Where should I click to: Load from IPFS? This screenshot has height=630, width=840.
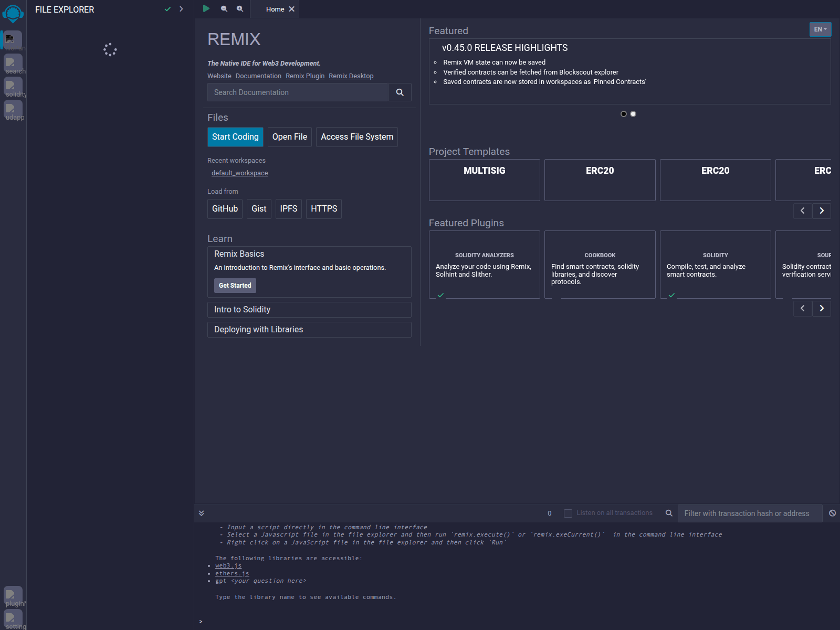click(289, 209)
